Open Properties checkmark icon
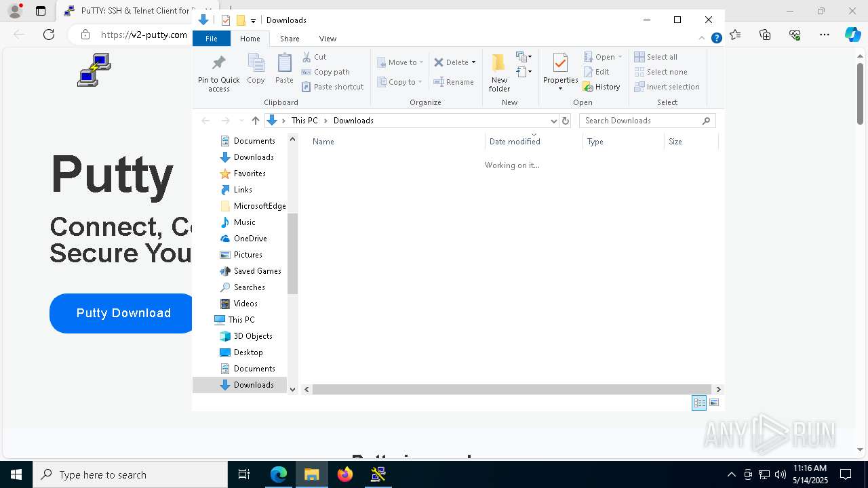The image size is (868, 488). 560,63
